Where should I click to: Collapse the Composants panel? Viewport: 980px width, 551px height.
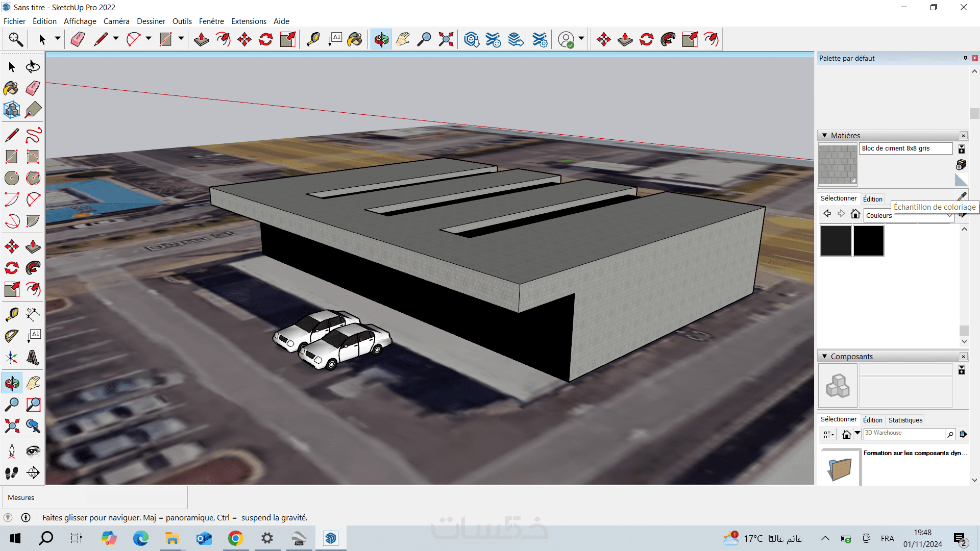tap(824, 356)
